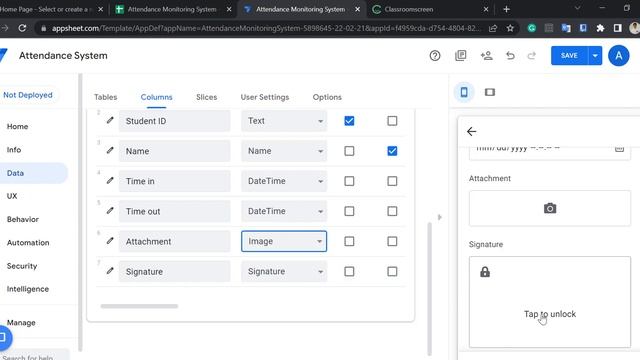Image resolution: width=640 pixels, height=360 pixels.
Task: Click the share page icon in address bar
Action: 493,28
